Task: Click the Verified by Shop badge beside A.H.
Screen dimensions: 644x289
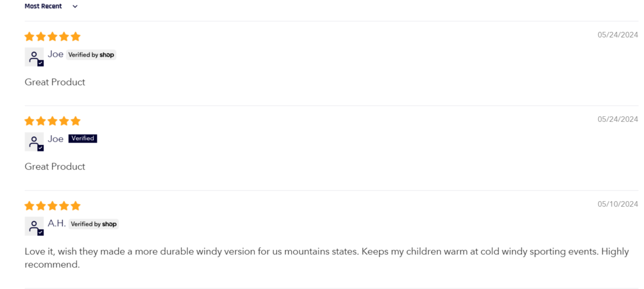Action: point(94,224)
